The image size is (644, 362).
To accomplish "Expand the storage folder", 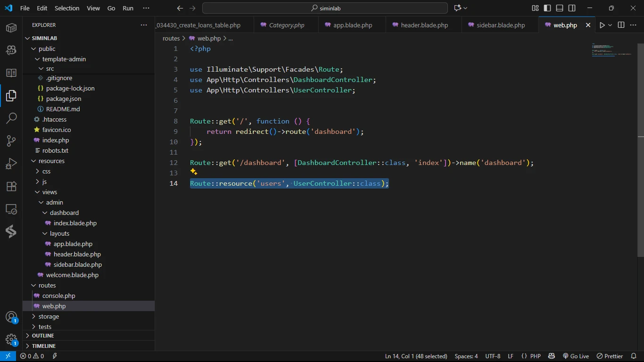I will pos(49,316).
